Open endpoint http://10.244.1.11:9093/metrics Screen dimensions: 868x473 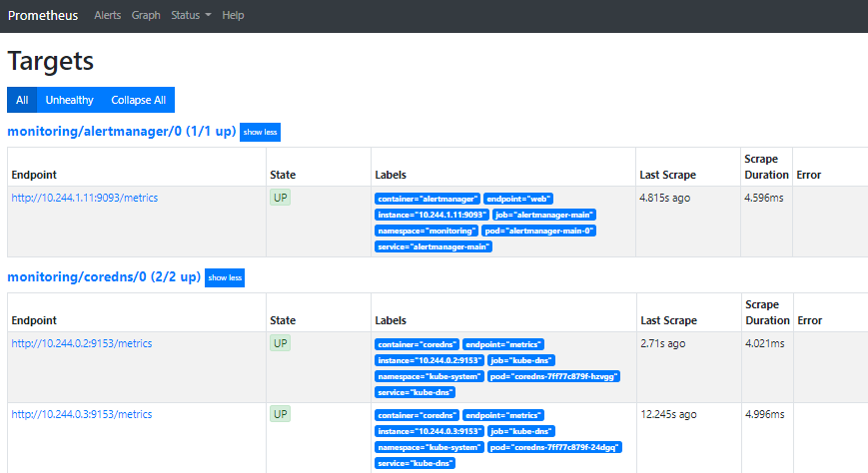click(85, 198)
